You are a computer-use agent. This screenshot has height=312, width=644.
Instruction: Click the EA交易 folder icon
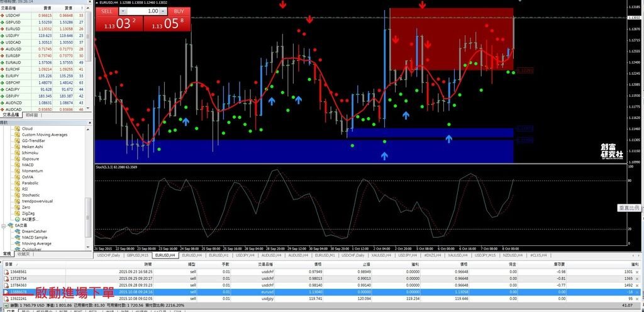(10, 225)
